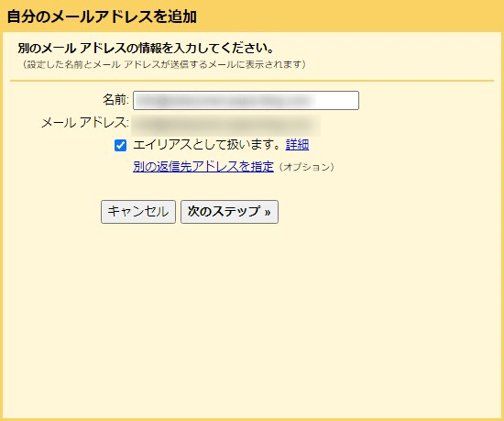Click the horizontal divider below the instructions
Viewport: 504px width, 421px height.
tap(252, 81)
